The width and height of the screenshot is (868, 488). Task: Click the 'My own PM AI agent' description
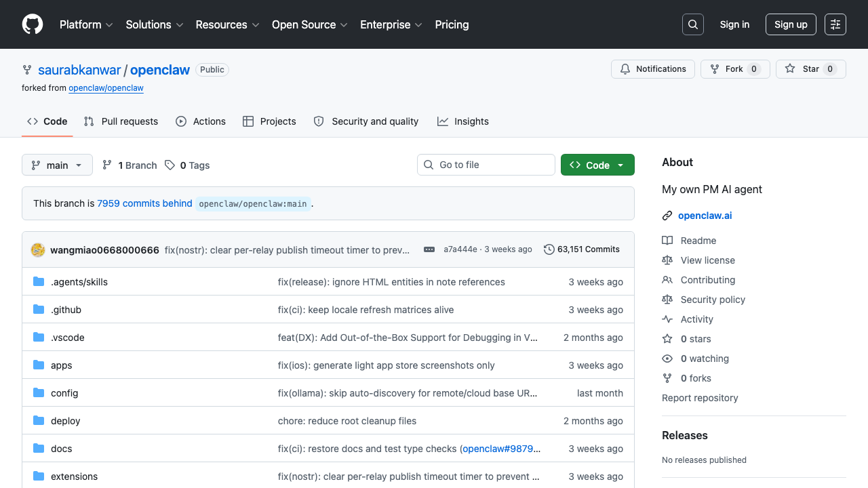712,189
